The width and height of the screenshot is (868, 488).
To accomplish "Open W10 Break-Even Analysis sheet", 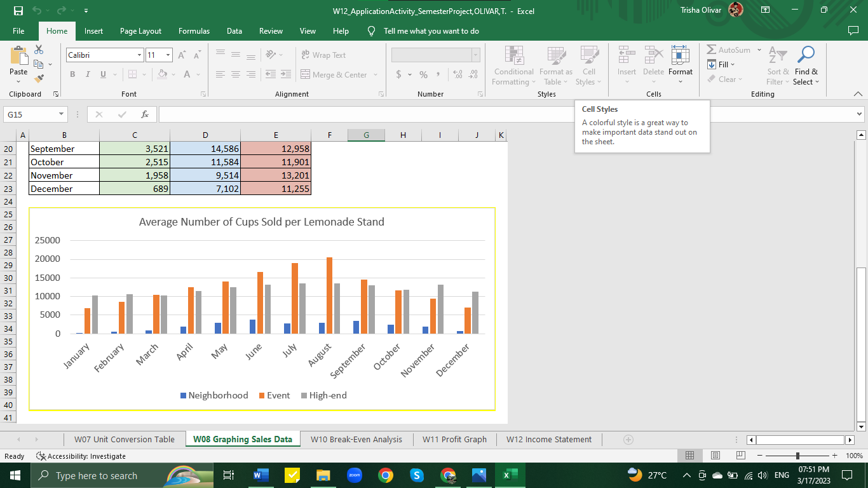I will pos(356,439).
